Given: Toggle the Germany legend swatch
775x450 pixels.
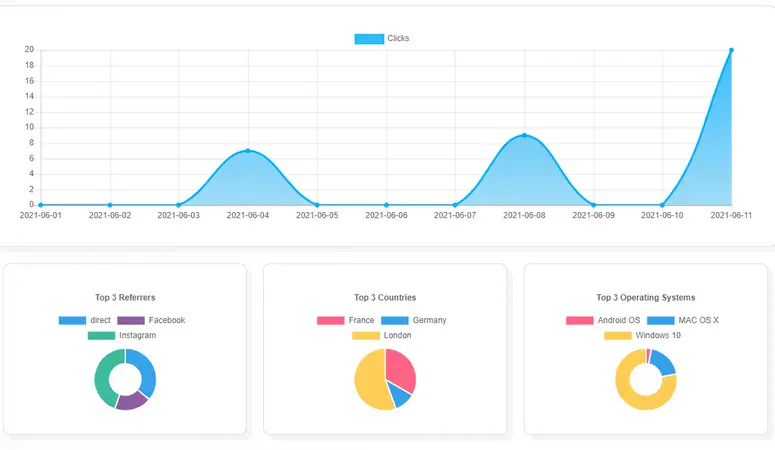Looking at the screenshot, I should (395, 320).
